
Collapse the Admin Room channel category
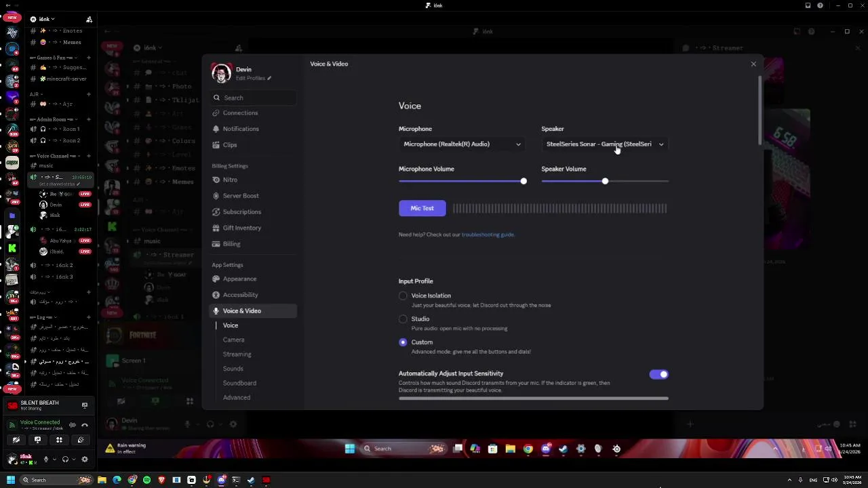[x=52, y=119]
